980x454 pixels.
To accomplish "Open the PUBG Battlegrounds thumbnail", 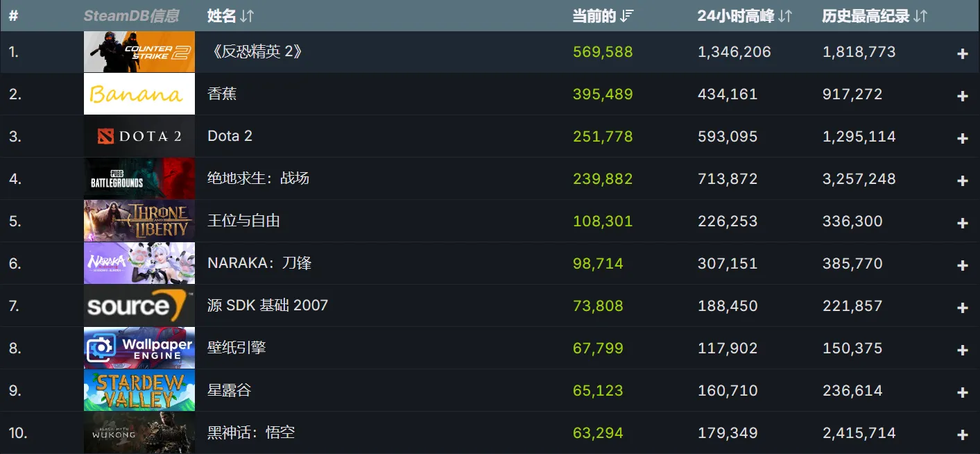I will (139, 179).
